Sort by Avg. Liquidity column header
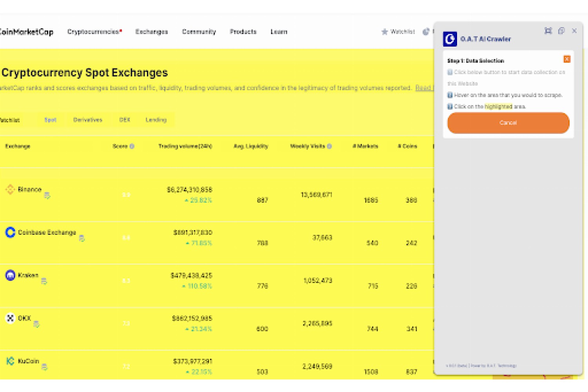 251,146
